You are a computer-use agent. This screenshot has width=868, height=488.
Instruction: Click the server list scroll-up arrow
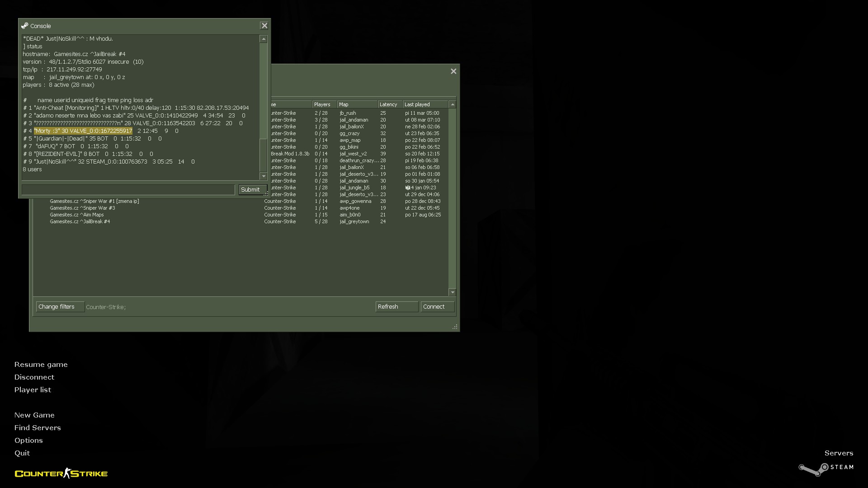coord(453,104)
